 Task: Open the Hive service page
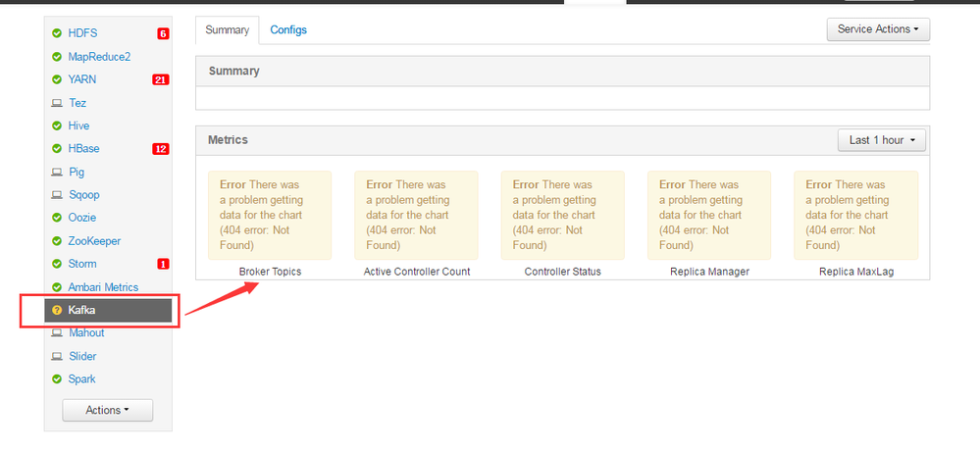78,125
